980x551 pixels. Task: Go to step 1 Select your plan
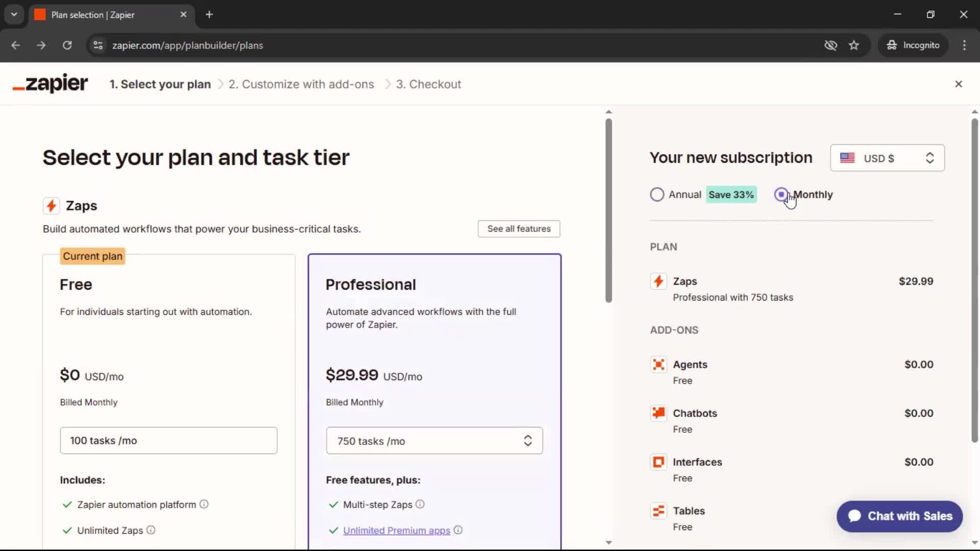(x=160, y=84)
